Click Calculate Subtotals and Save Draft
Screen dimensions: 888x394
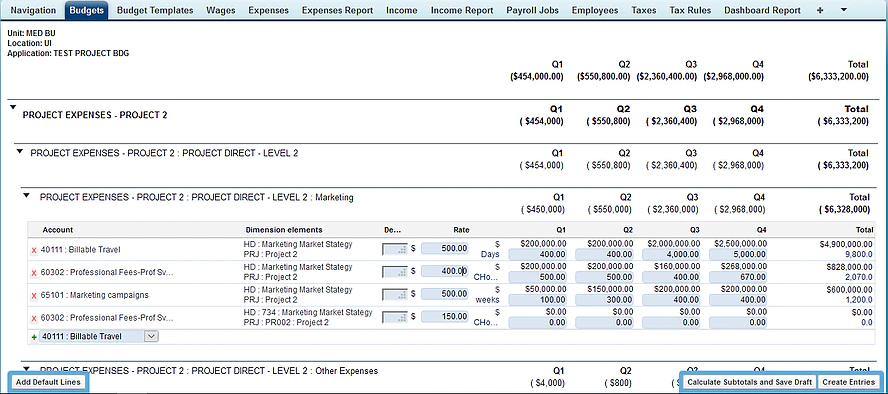point(749,382)
